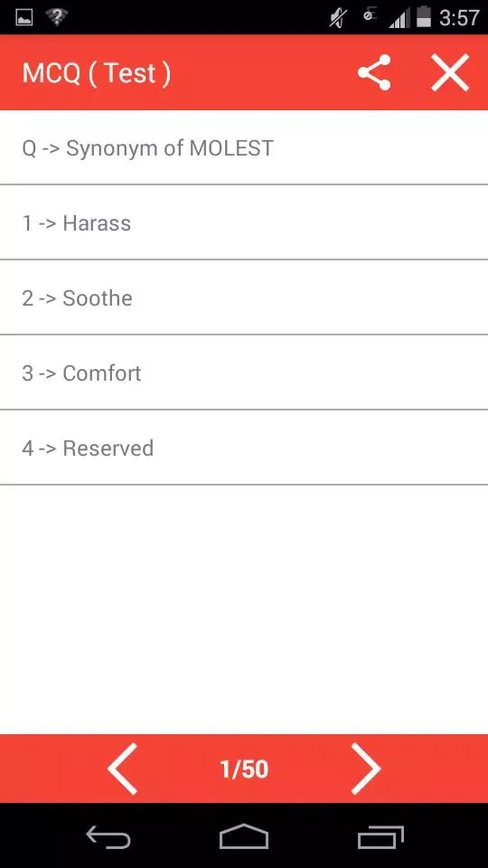Tap the Wi-Fi status icon
Image resolution: width=488 pixels, height=868 pixels.
(56, 17)
